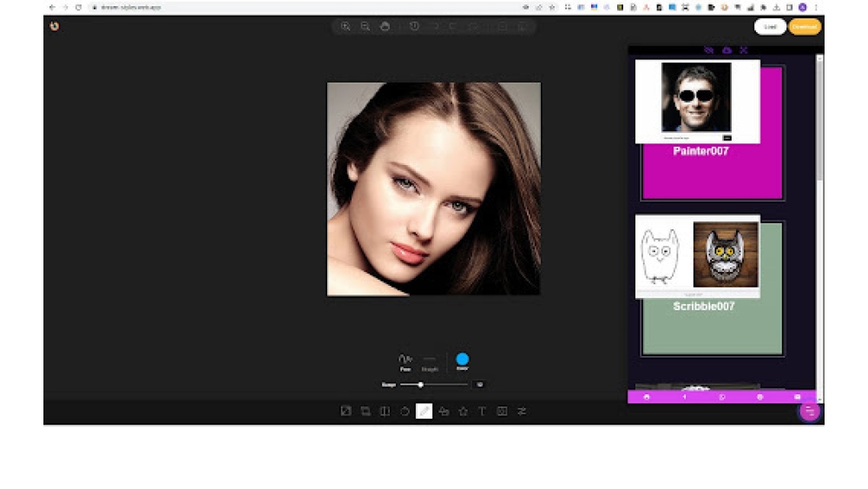Click the purple expand arrows icon
868x489 pixels.
click(744, 50)
